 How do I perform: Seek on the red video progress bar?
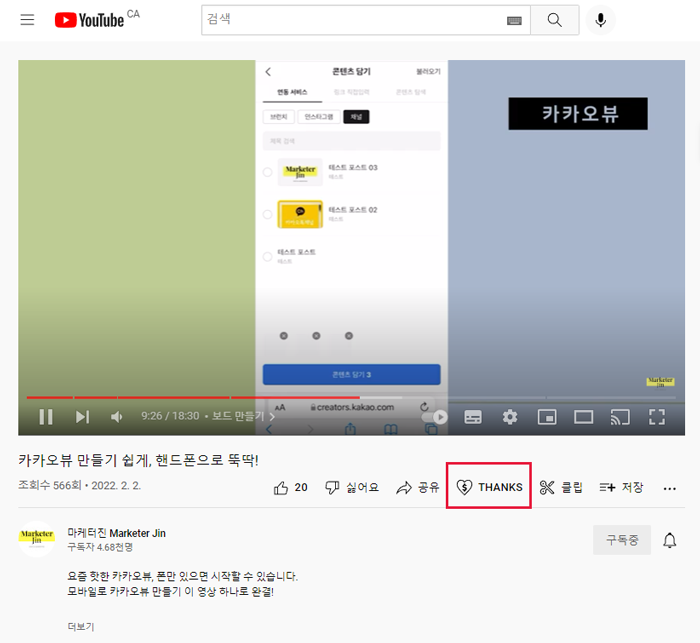coord(351,397)
